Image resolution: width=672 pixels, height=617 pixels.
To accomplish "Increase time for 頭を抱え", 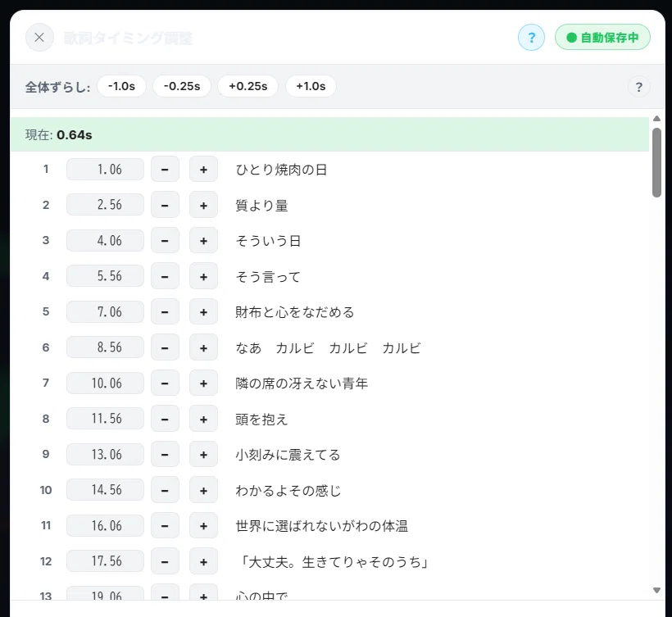I will 203,419.
